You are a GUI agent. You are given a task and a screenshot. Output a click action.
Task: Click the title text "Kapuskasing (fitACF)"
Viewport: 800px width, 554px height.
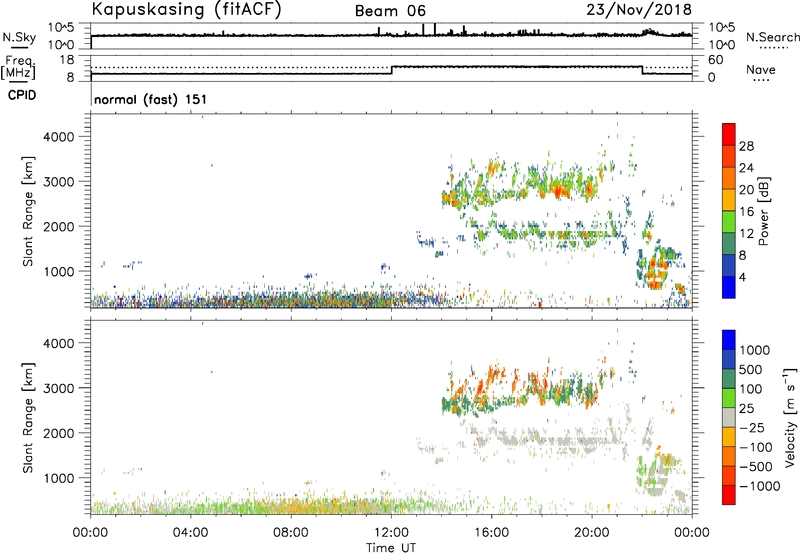point(186,10)
